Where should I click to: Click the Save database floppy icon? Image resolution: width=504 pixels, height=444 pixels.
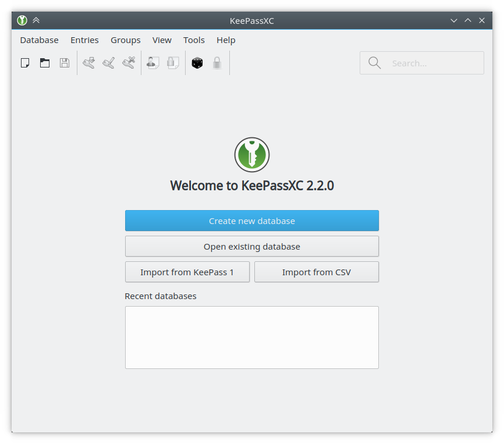click(x=65, y=63)
